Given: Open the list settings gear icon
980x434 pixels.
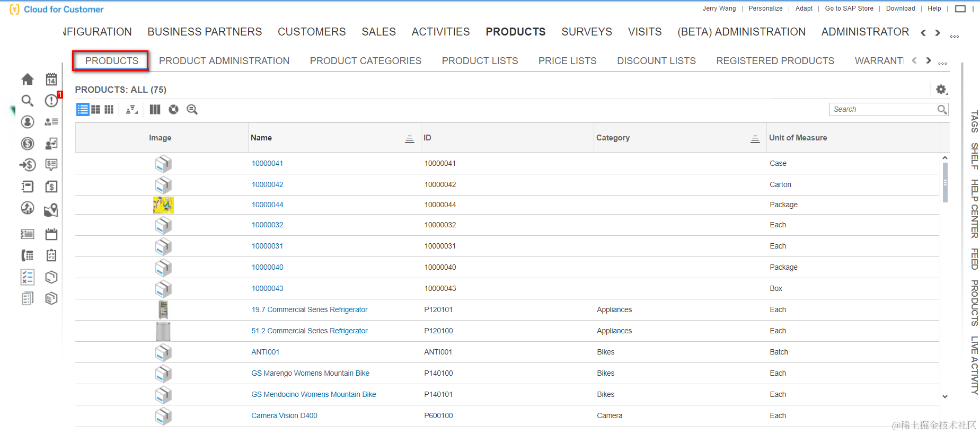Looking at the screenshot, I should pyautogui.click(x=941, y=90).
